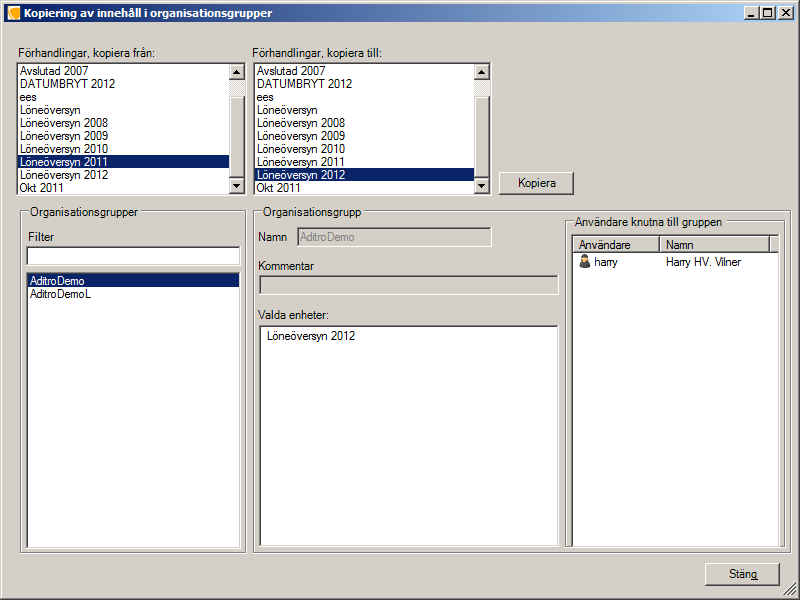Viewport: 800px width, 600px height.
Task: Select DATUMBRYT 2012 in kopiera till list
Action: 364,84
